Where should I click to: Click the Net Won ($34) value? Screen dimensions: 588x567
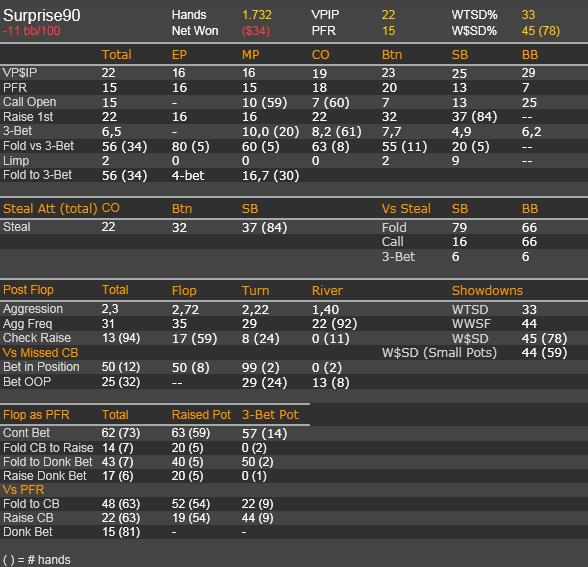(256, 31)
